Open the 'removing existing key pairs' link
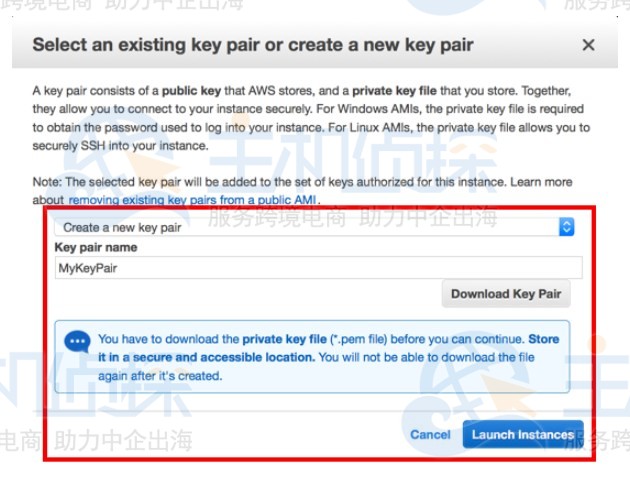This screenshot has height=501, width=630. (192, 200)
